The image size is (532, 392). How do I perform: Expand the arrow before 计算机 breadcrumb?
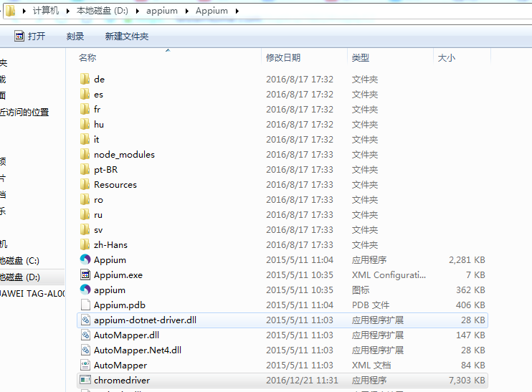click(x=24, y=11)
